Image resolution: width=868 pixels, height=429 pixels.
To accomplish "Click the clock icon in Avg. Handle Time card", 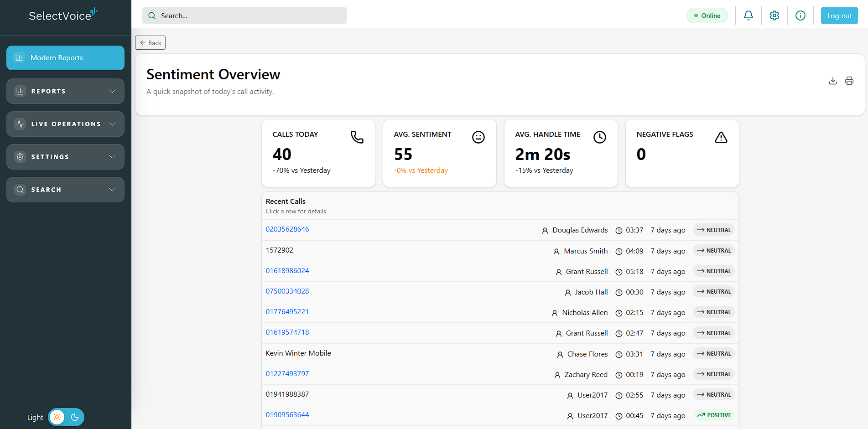I will point(600,137).
